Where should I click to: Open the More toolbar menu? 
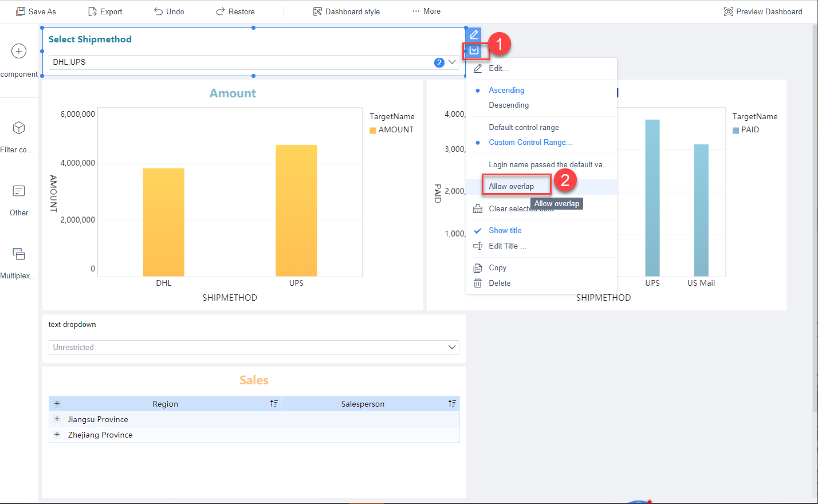[x=426, y=11]
